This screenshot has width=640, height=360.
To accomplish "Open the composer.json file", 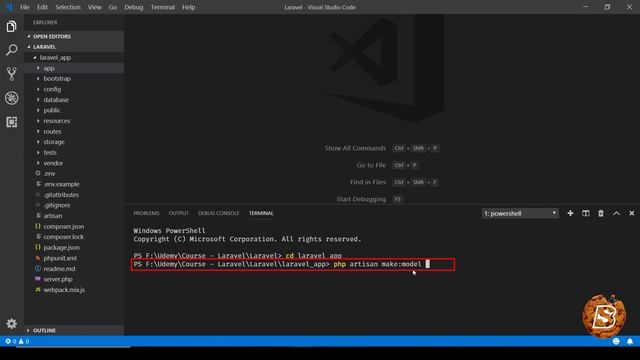I will tap(74, 226).
